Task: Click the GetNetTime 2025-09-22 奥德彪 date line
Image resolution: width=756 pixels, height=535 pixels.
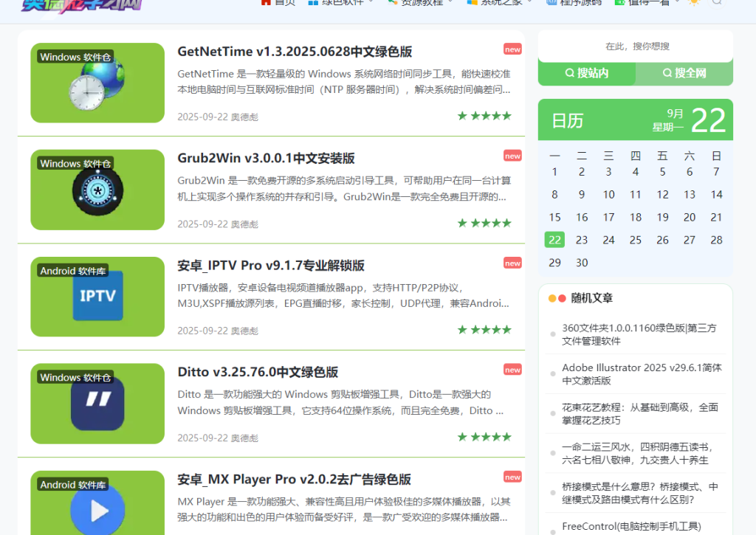Action: (x=218, y=117)
